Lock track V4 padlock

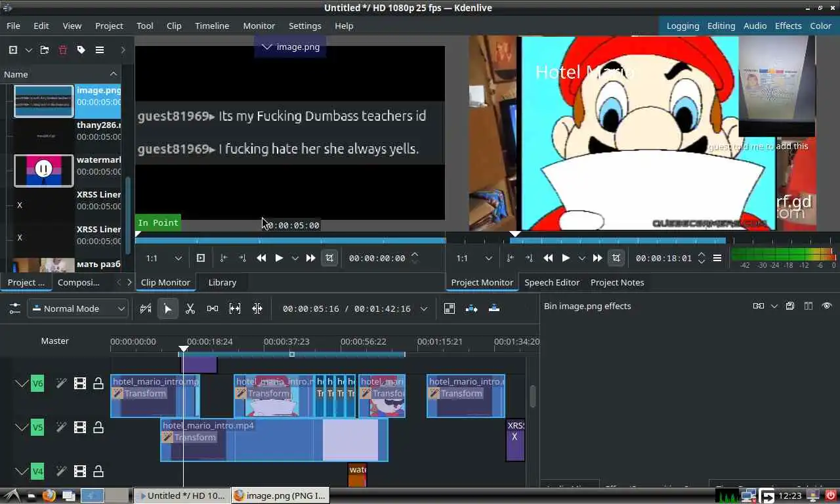click(98, 471)
